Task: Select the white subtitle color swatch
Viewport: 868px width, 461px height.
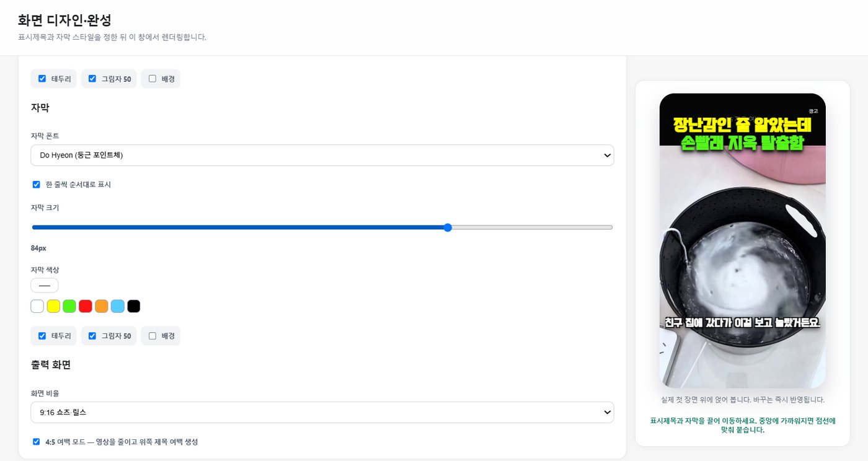Action: pyautogui.click(x=37, y=306)
